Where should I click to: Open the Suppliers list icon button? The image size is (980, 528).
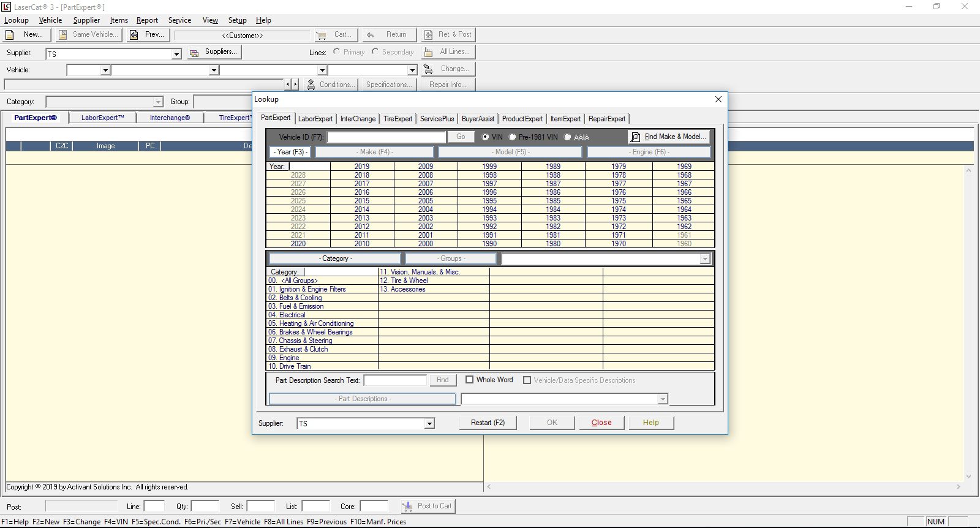pos(194,53)
